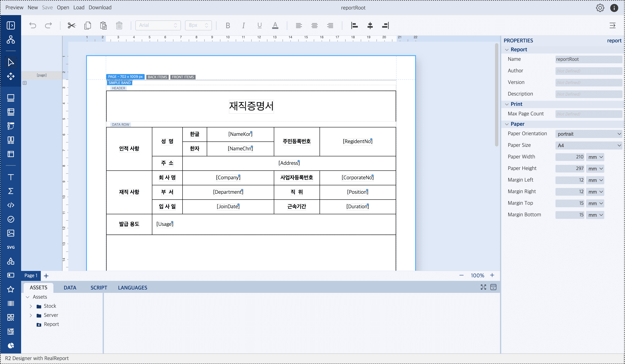Maximize the bottom panel
The width and height of the screenshot is (625, 364).
point(483,287)
